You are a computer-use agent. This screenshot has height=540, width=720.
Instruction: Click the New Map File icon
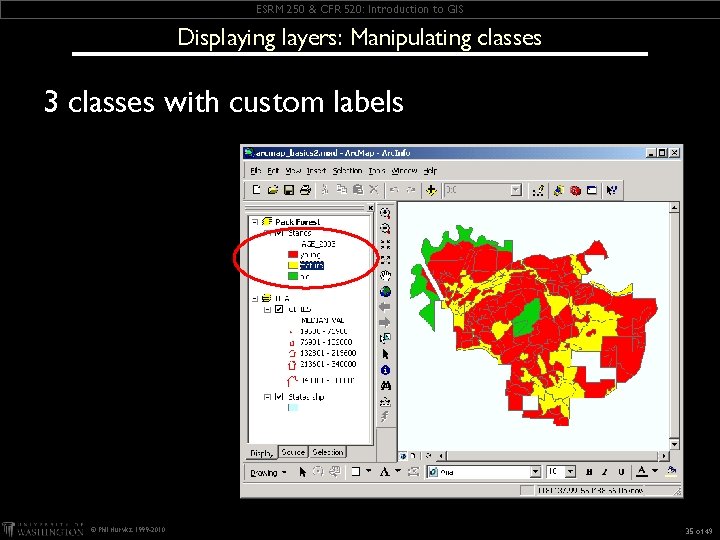[x=257, y=190]
